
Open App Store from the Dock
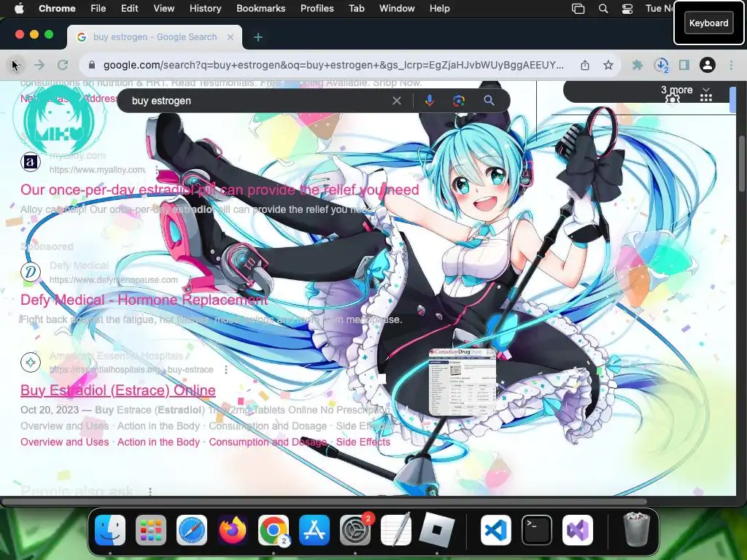[314, 530]
